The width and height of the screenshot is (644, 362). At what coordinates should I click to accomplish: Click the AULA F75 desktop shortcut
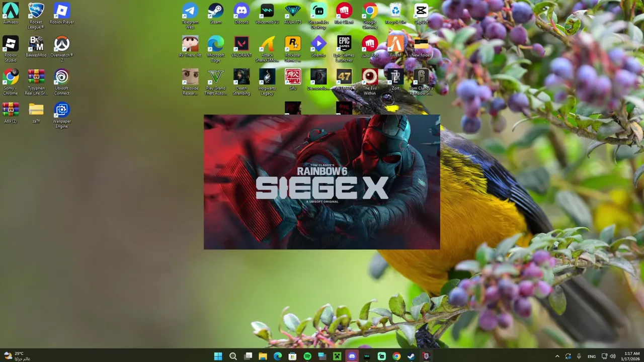pos(293,14)
